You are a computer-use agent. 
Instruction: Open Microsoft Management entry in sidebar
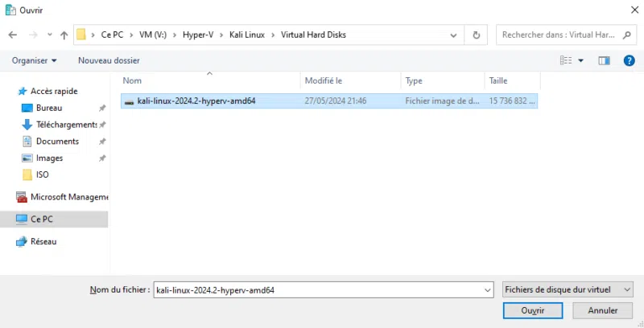click(x=69, y=197)
